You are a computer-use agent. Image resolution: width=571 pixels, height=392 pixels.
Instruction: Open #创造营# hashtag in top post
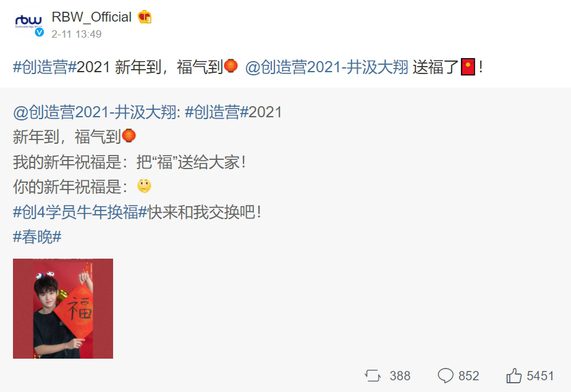point(44,67)
